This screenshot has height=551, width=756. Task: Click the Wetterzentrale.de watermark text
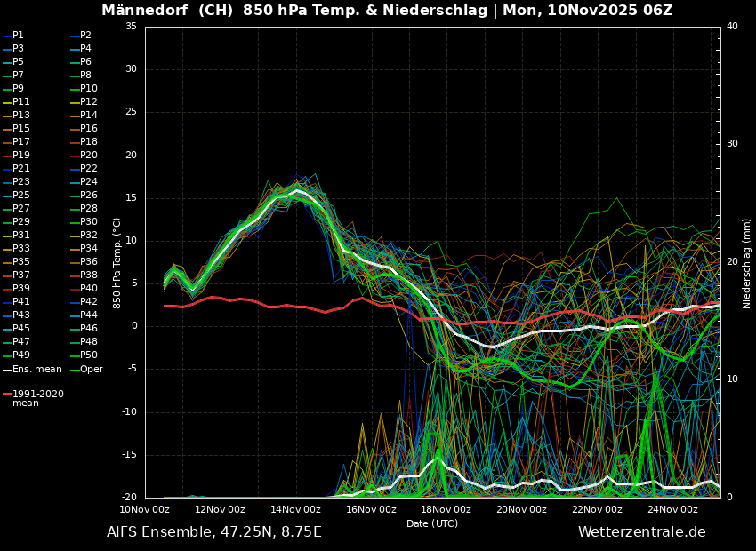click(x=641, y=532)
